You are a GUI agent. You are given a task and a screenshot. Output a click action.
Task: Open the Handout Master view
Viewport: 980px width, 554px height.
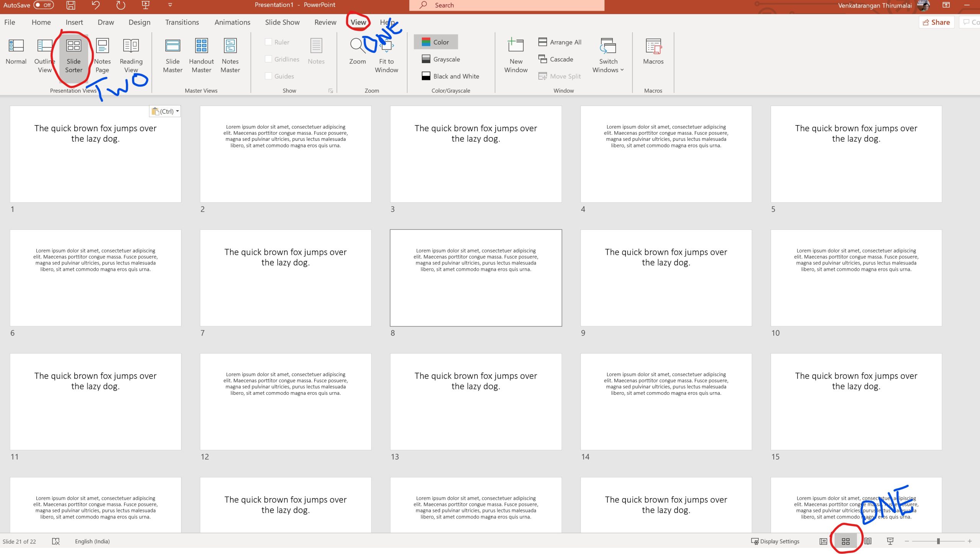tap(201, 55)
